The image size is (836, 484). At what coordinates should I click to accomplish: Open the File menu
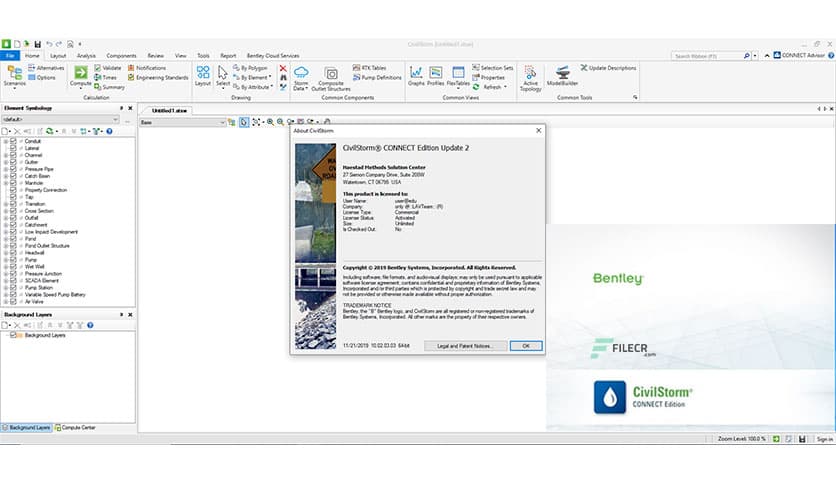10,55
